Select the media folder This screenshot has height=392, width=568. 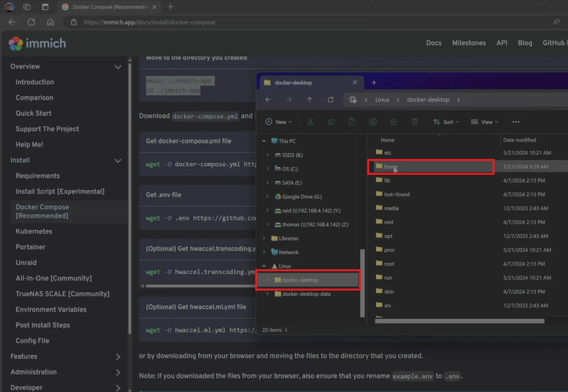(x=387, y=208)
